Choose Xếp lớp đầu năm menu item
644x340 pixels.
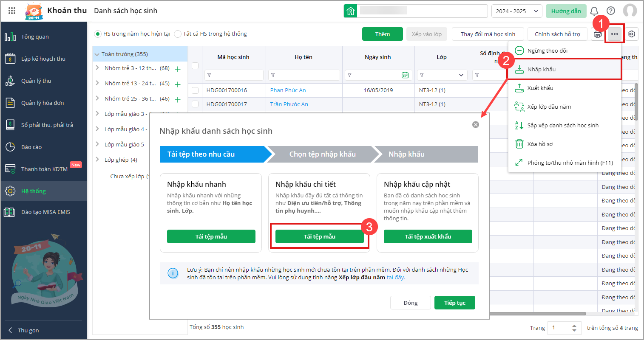click(x=565, y=107)
